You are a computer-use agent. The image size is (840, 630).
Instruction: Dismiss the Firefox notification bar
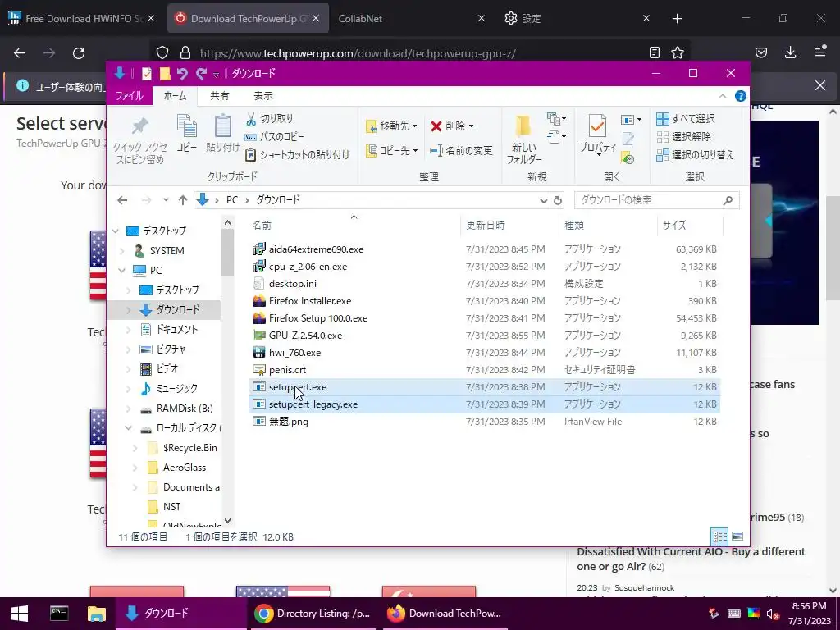[x=820, y=85]
